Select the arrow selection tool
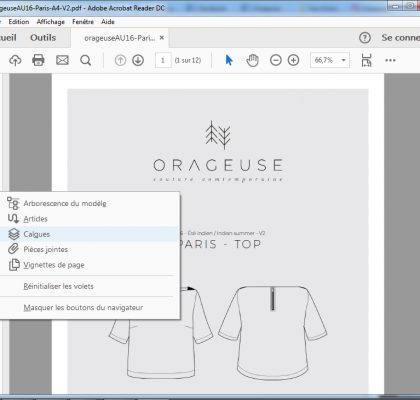Screen dimensions: 420x400 click(x=229, y=60)
